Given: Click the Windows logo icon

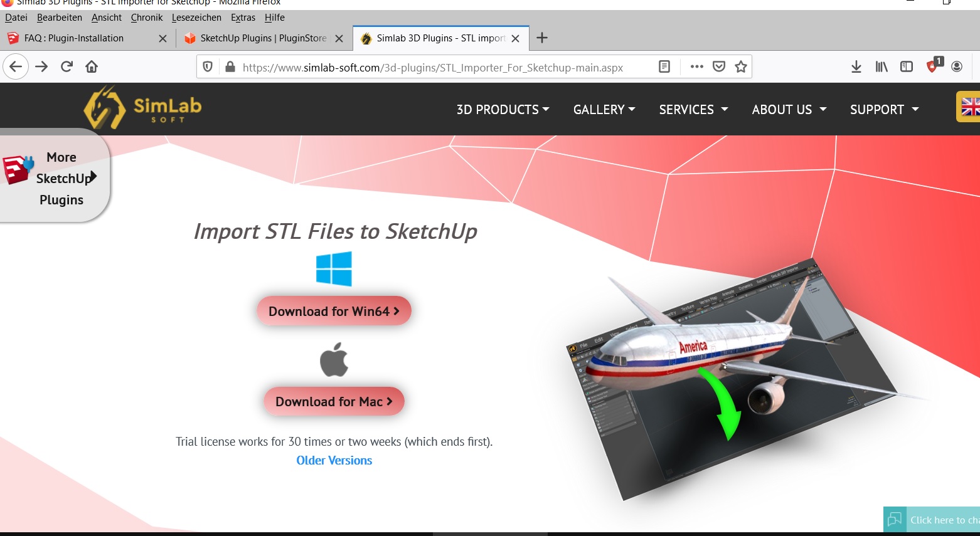Looking at the screenshot, I should 334,268.
